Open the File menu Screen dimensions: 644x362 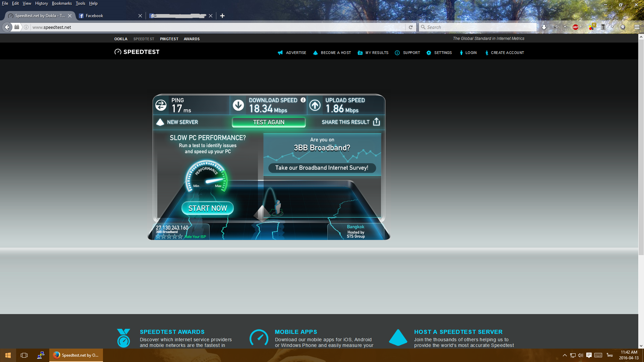click(x=5, y=3)
